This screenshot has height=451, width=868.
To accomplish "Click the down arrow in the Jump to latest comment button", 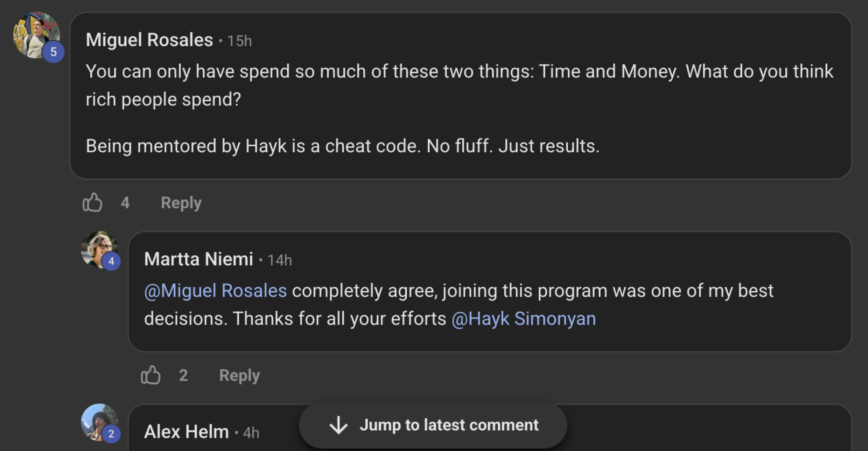I will (338, 425).
